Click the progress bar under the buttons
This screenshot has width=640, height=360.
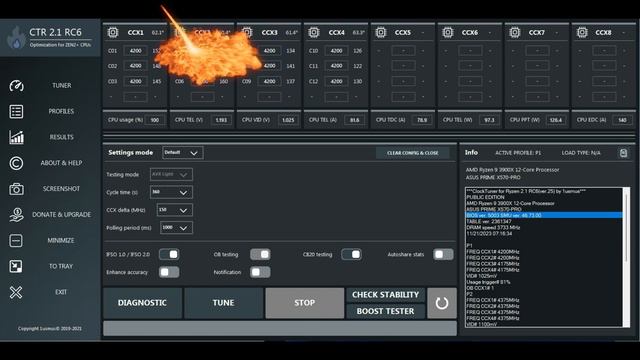click(x=280, y=328)
